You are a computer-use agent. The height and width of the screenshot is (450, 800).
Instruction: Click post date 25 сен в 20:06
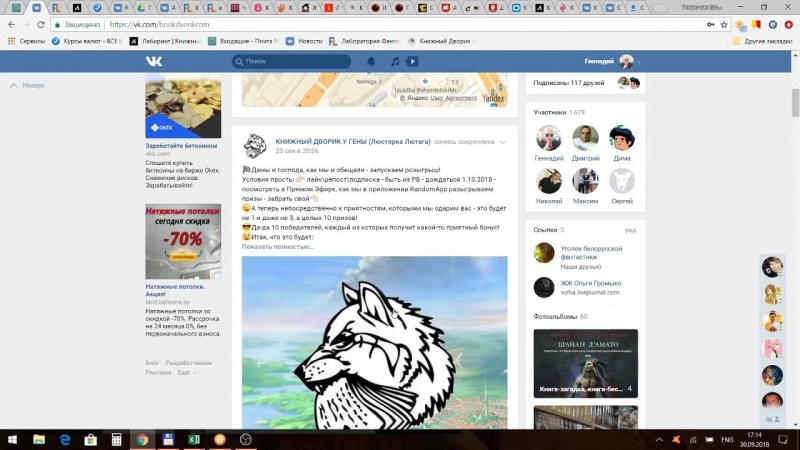(x=297, y=151)
